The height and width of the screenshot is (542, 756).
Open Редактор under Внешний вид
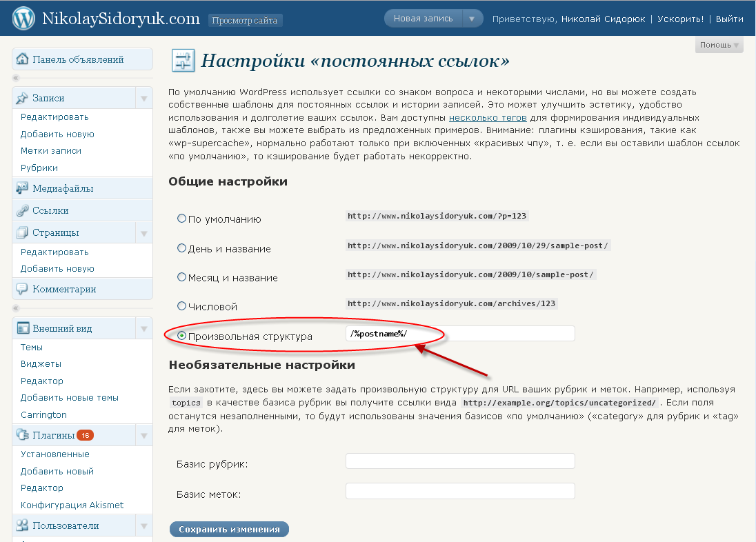click(41, 381)
